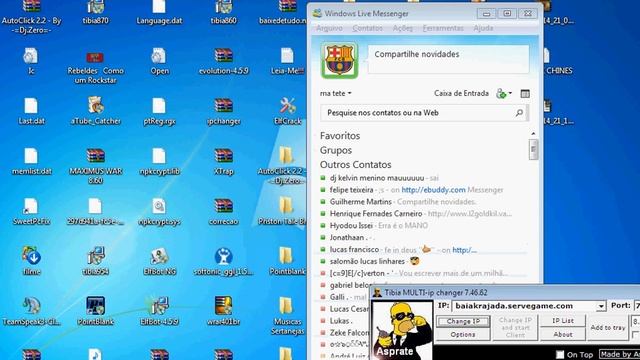The width and height of the screenshot is (640, 360).
Task: Click the Compartilhe novidades status field
Action: pyautogui.click(x=448, y=59)
